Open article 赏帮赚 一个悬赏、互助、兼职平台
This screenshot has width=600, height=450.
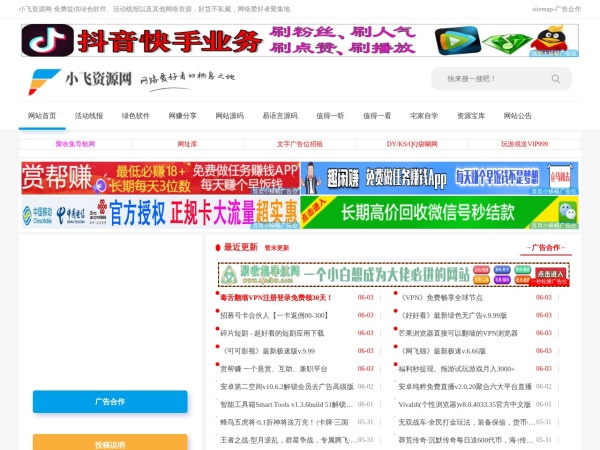[274, 369]
